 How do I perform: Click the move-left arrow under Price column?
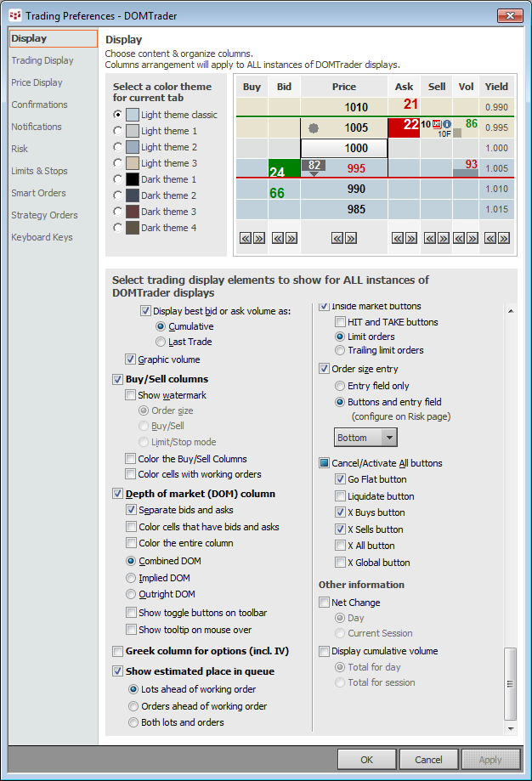pyautogui.click(x=337, y=239)
